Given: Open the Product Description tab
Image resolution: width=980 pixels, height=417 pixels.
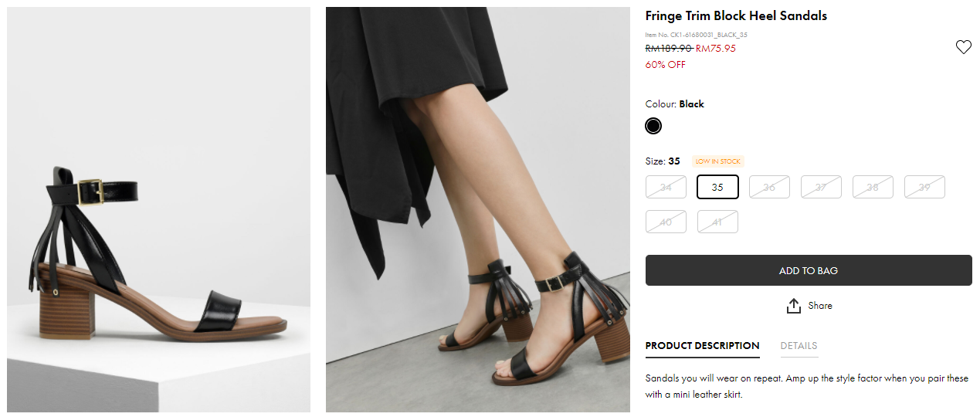Looking at the screenshot, I should click(x=702, y=346).
